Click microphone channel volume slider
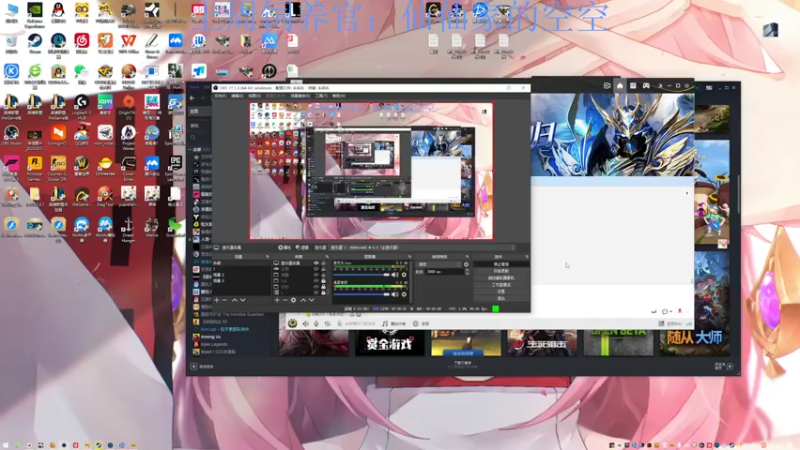800x450 pixels. tap(361, 275)
